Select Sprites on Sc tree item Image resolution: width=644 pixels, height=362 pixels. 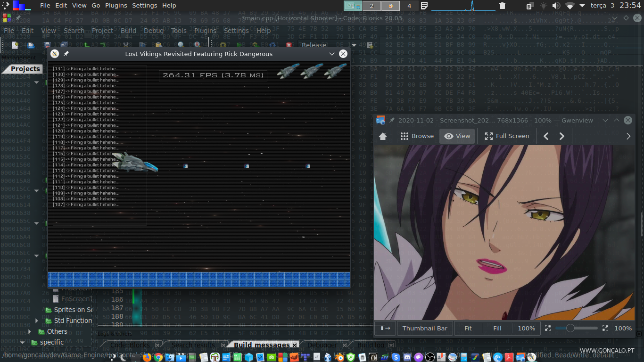coord(68,310)
